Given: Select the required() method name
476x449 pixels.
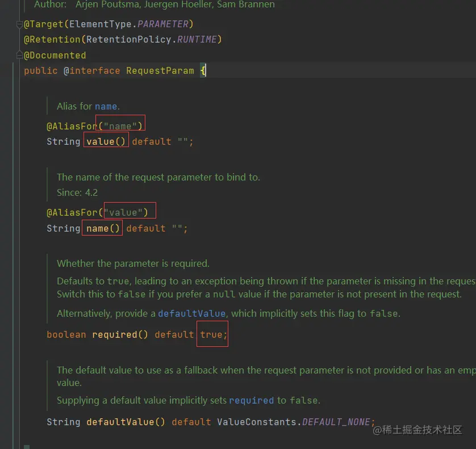Looking at the screenshot, I should click(120, 335).
